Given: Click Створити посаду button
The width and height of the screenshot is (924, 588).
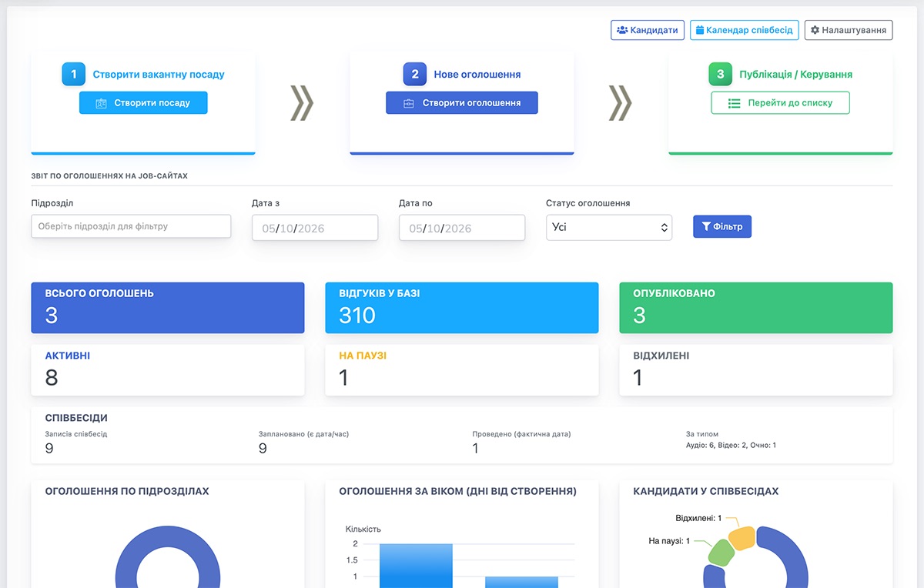Looking at the screenshot, I should point(143,102).
